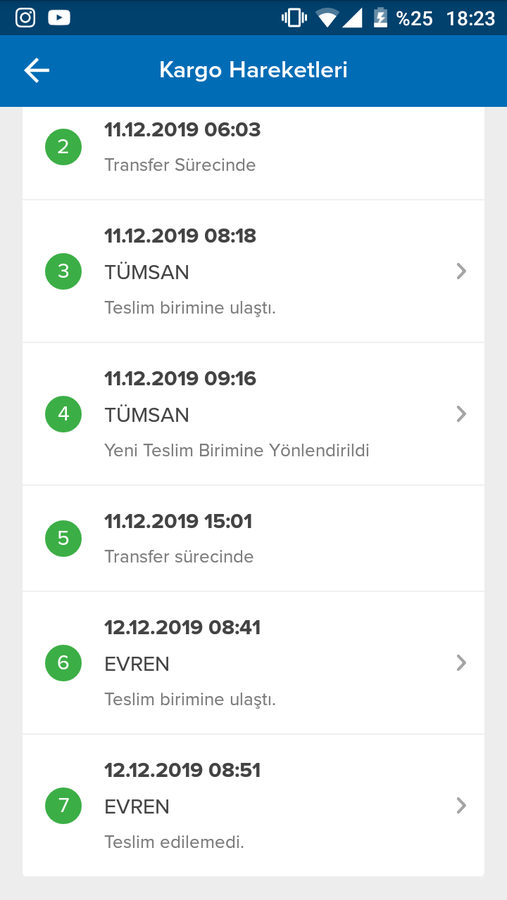Tap the Kargo Hareketleri title
The width and height of the screenshot is (507, 900).
(x=253, y=71)
